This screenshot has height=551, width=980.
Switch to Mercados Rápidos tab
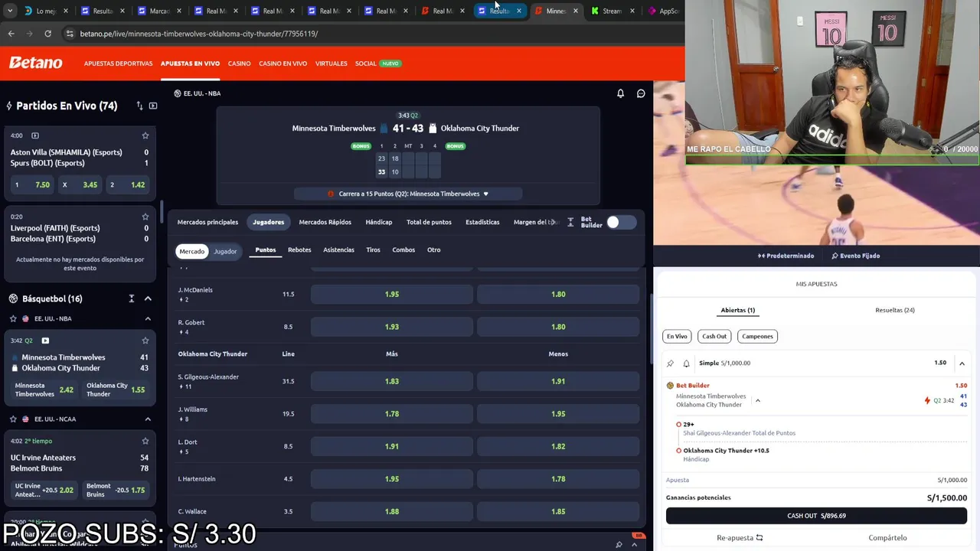(x=325, y=222)
